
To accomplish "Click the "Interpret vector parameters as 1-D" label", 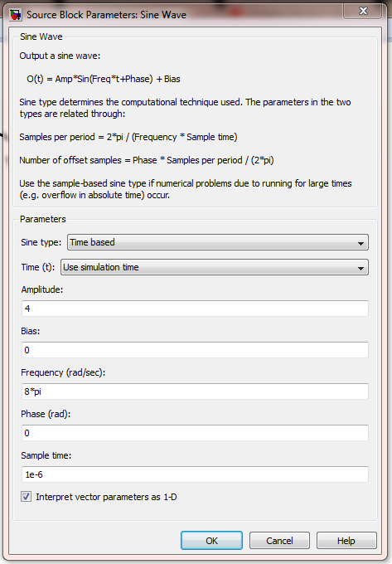I will click(x=106, y=497).
